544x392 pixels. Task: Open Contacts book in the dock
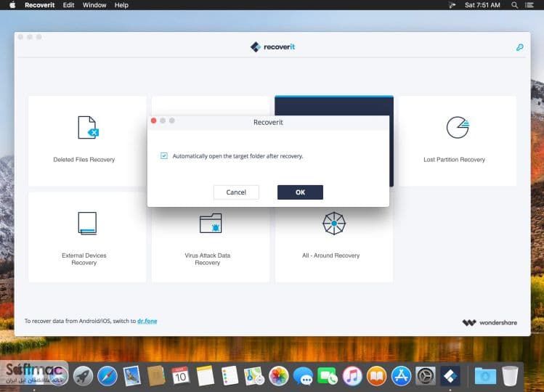(x=156, y=376)
